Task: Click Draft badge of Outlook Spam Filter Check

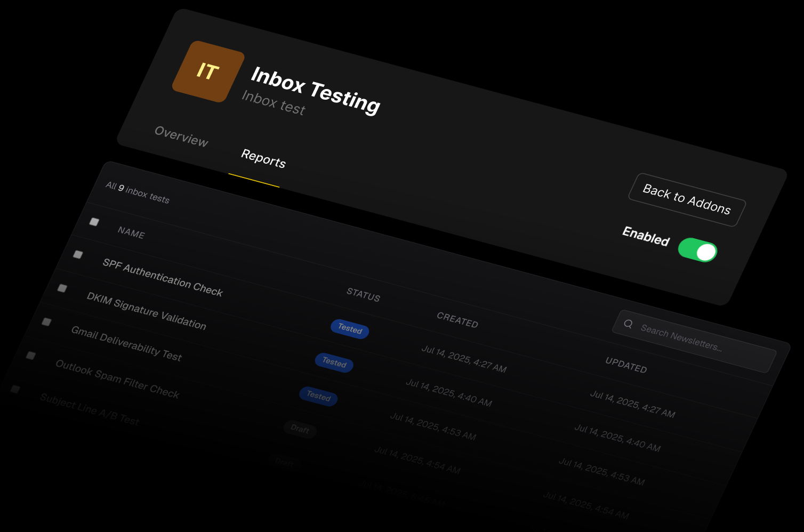Action: tap(300, 430)
